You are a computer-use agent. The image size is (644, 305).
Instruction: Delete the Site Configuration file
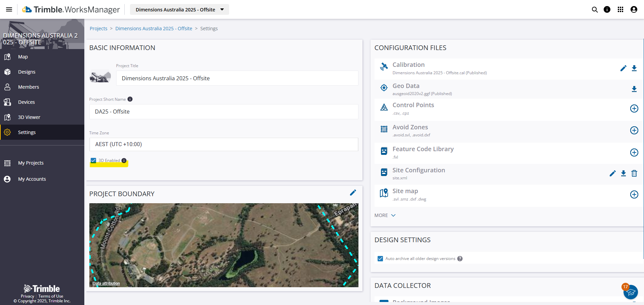point(634,173)
